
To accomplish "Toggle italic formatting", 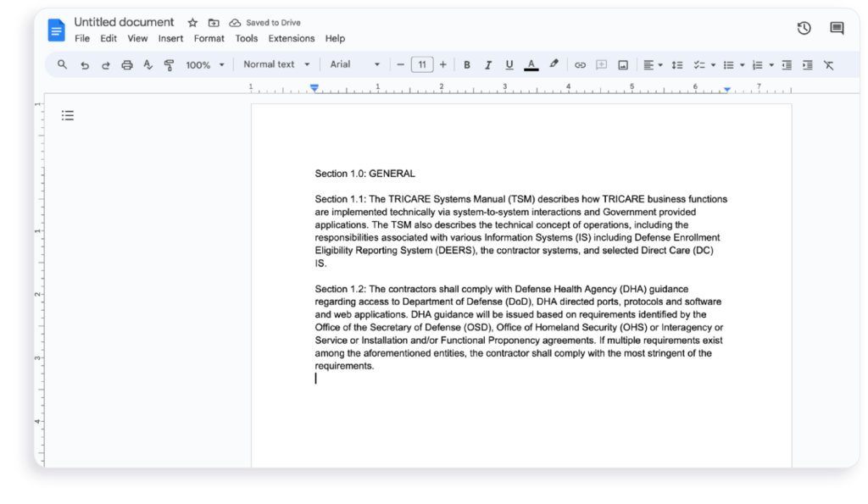I will tap(487, 65).
